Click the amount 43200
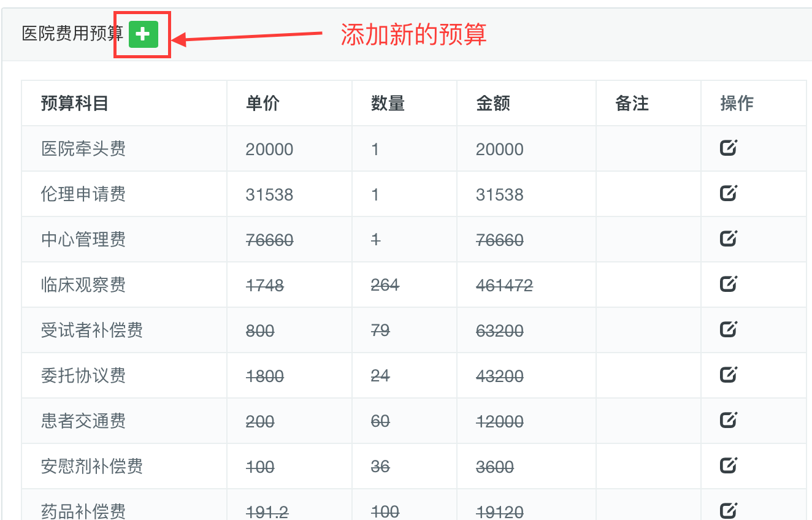812x520 pixels. coord(500,377)
